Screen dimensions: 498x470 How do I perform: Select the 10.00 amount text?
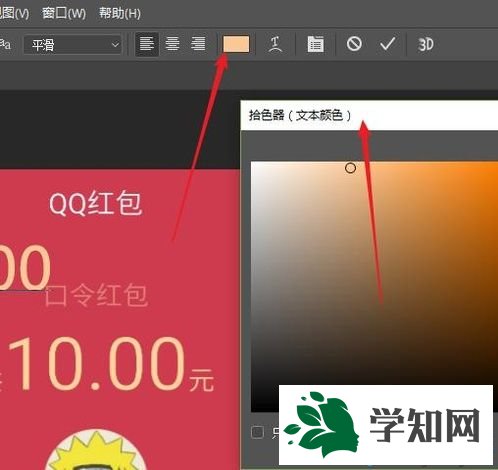tap(97, 363)
